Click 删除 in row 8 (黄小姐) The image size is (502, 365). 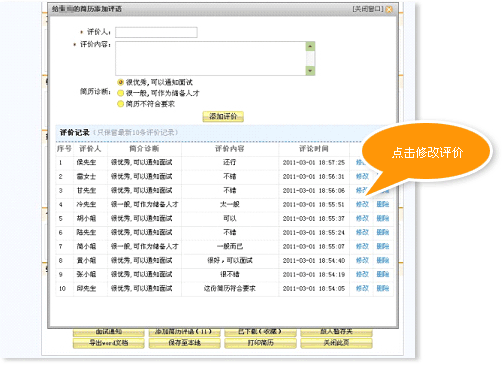point(383,260)
